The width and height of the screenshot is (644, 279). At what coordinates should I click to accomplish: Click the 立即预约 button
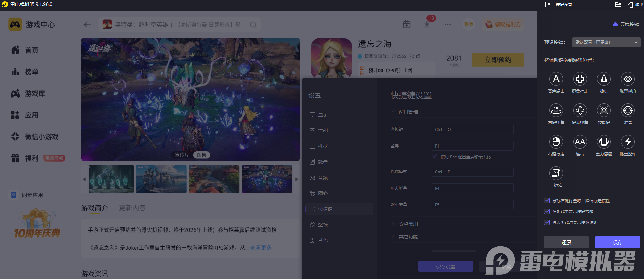[x=498, y=60]
